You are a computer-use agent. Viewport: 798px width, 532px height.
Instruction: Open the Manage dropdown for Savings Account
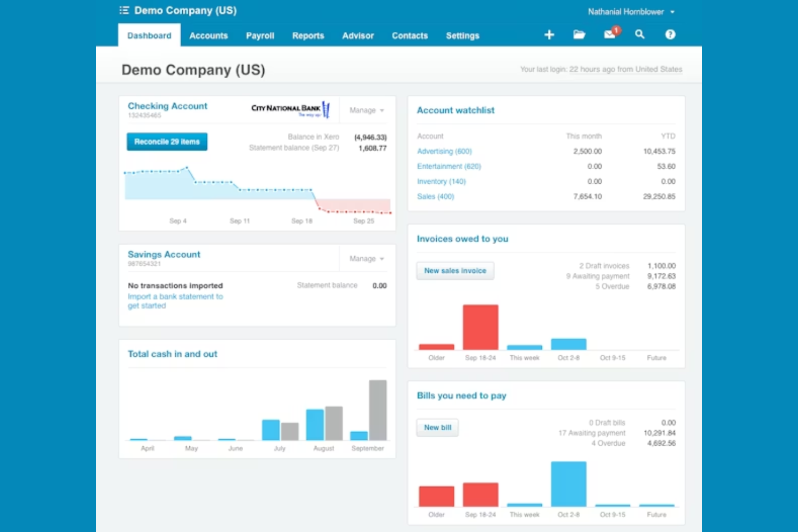[x=366, y=258]
